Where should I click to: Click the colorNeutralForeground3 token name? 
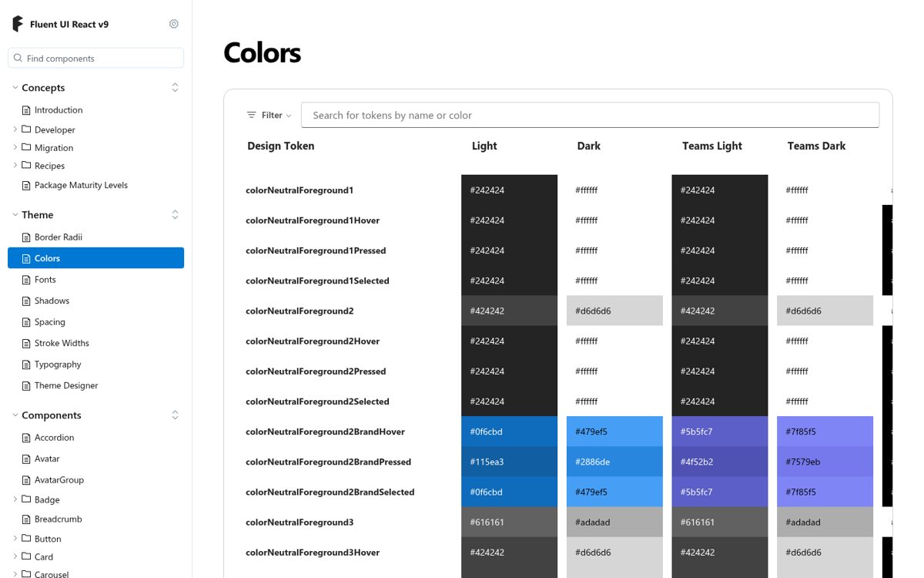click(300, 522)
